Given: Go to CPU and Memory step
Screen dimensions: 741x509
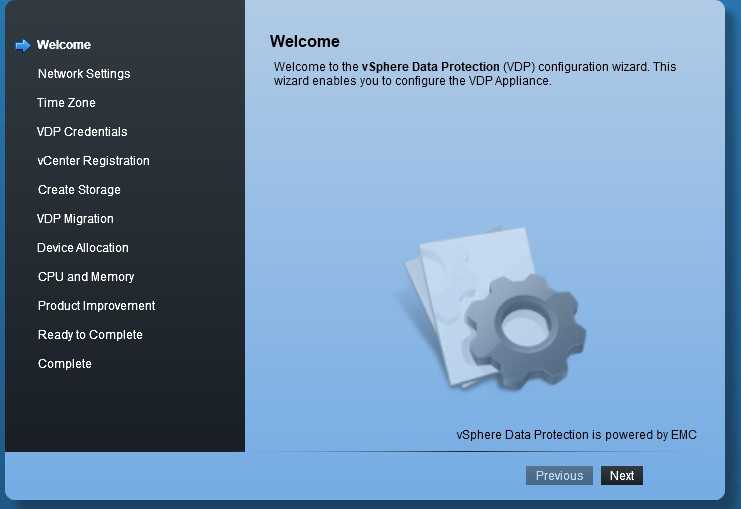Looking at the screenshot, I should coord(86,276).
